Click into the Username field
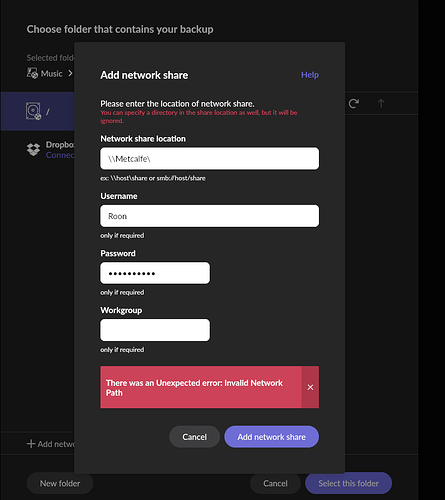445x500 pixels. [x=209, y=216]
